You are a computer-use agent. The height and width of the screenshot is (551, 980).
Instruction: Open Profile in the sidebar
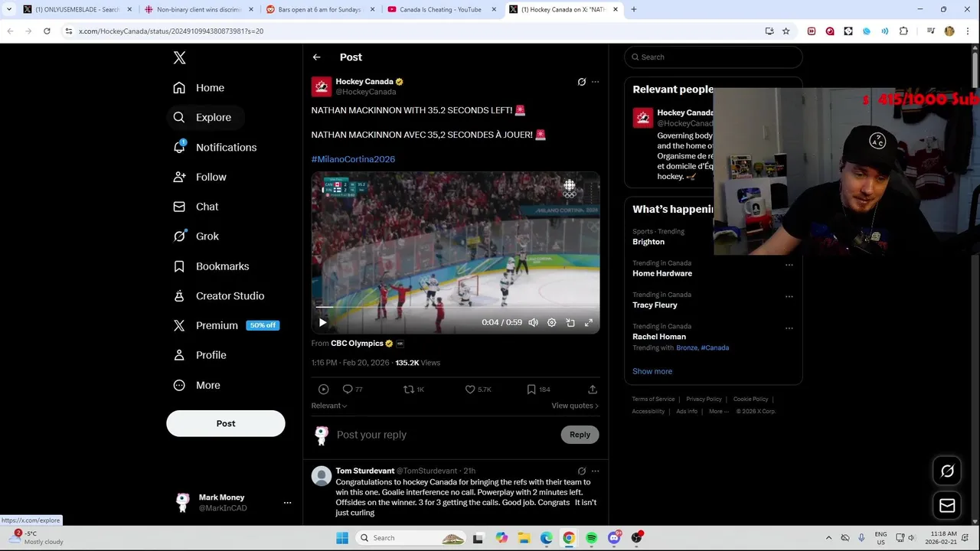pyautogui.click(x=200, y=355)
